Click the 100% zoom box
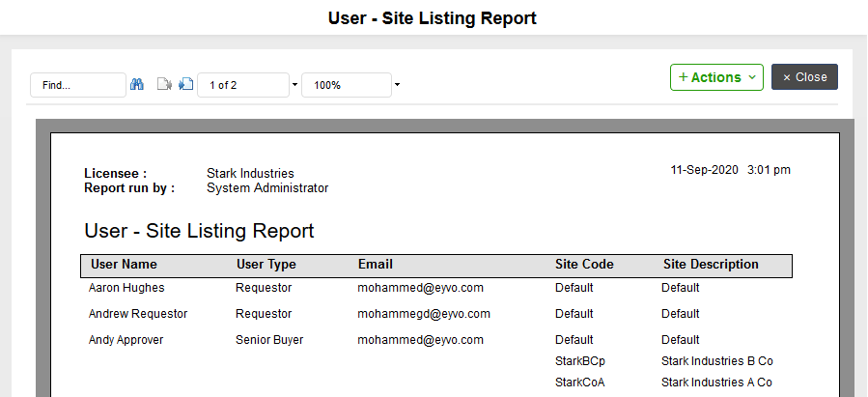The image size is (868, 397). [347, 85]
